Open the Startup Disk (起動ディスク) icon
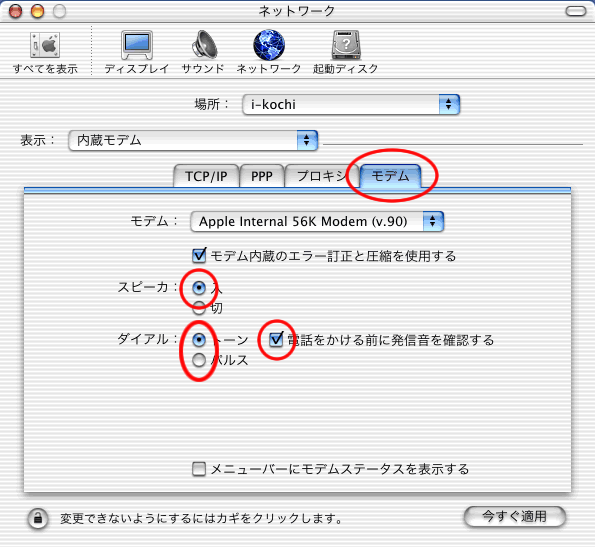Viewport: 595px width, 547px height. pyautogui.click(x=346, y=45)
